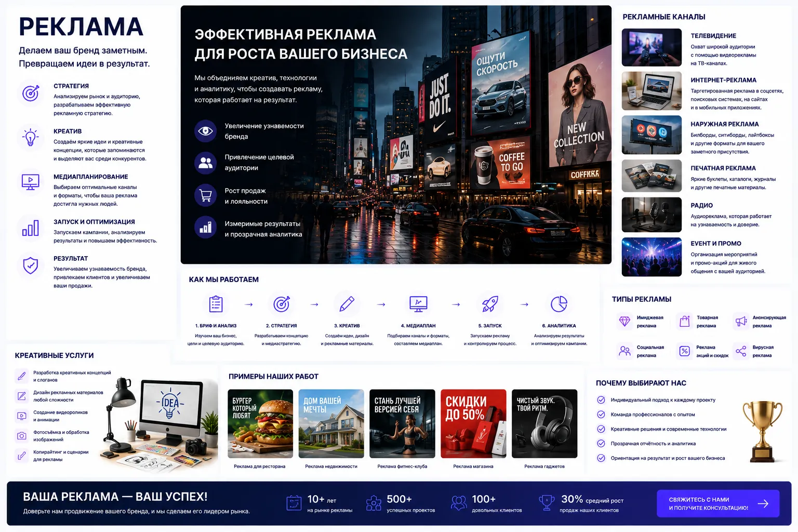
Task: Click the lightbulb icon beside КРЕАТИВ
Action: (x=31, y=138)
